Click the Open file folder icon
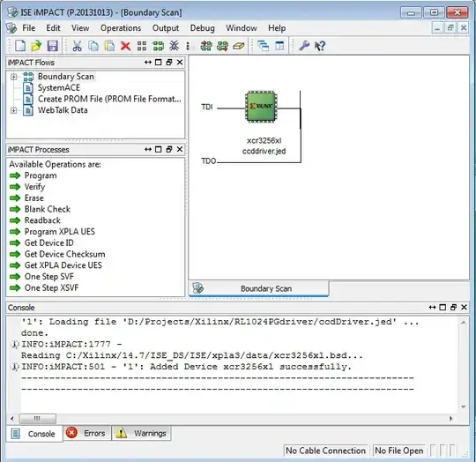This screenshot has height=462, width=476. click(x=36, y=46)
